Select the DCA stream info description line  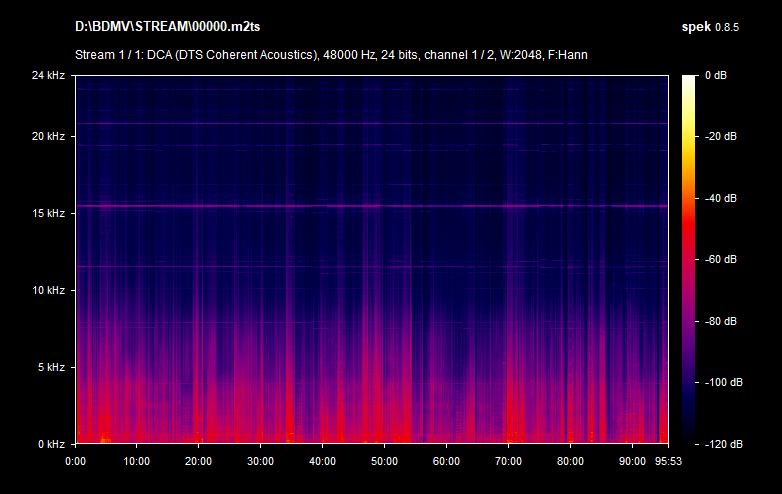330,54
